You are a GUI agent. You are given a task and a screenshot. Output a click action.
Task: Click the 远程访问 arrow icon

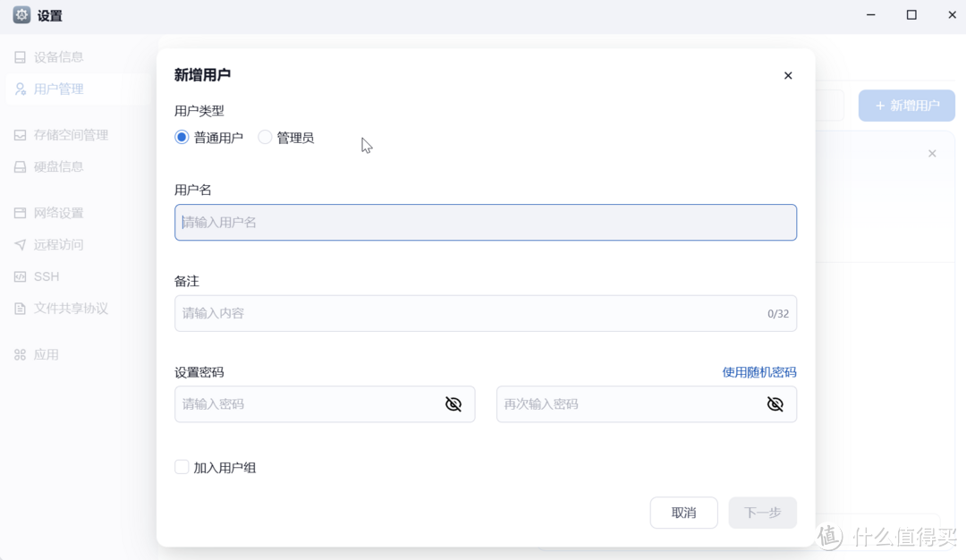pos(20,245)
